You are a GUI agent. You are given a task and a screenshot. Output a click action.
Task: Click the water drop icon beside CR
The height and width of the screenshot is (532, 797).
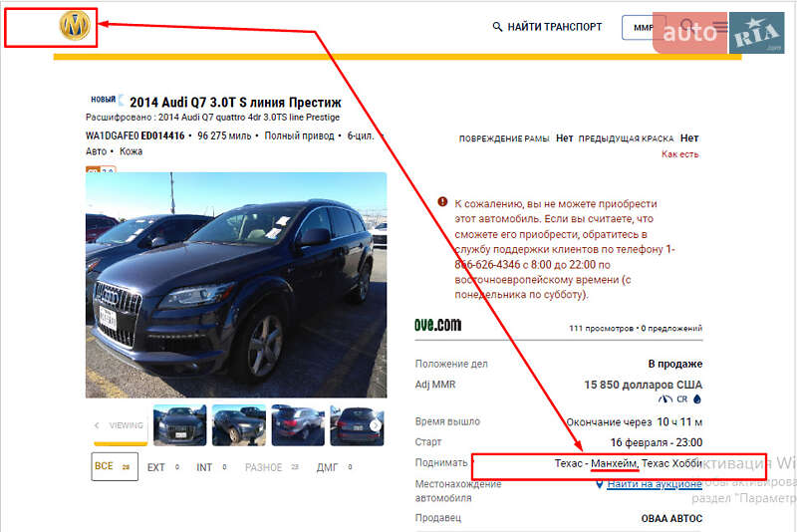tap(697, 399)
